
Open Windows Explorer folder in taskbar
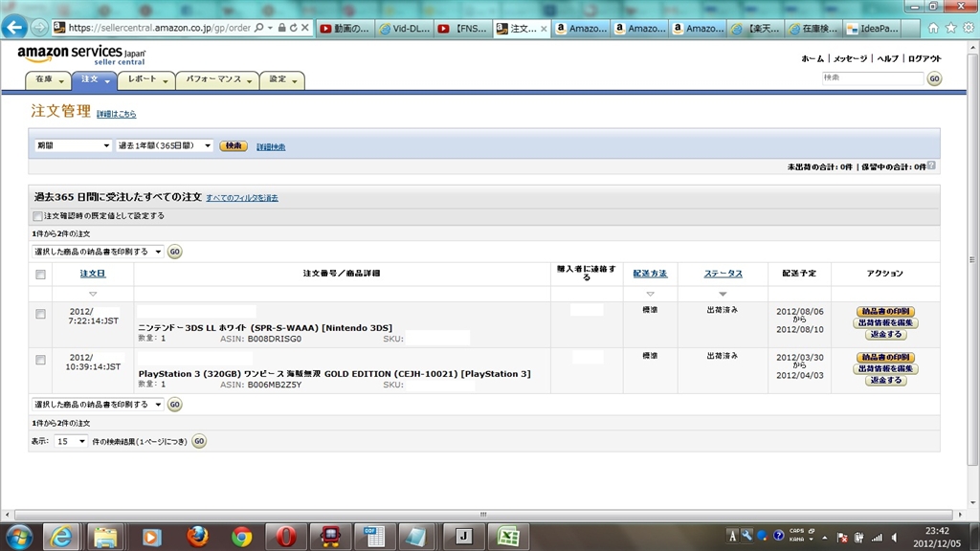(105, 537)
